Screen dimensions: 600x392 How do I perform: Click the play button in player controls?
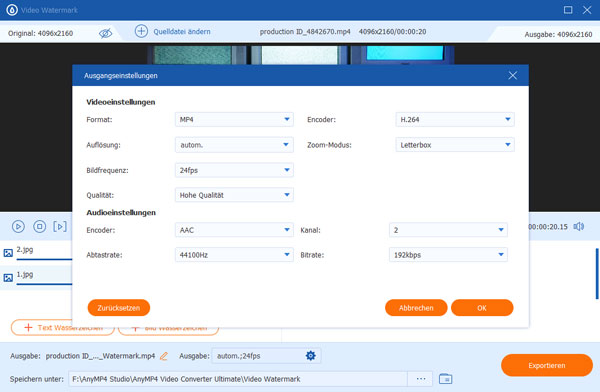18,227
